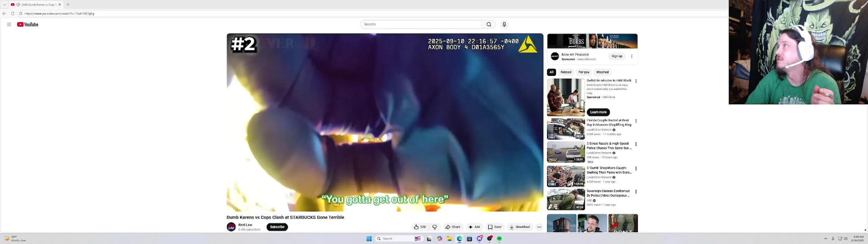Click the video player to pause
The image size is (868, 244).
385,122
